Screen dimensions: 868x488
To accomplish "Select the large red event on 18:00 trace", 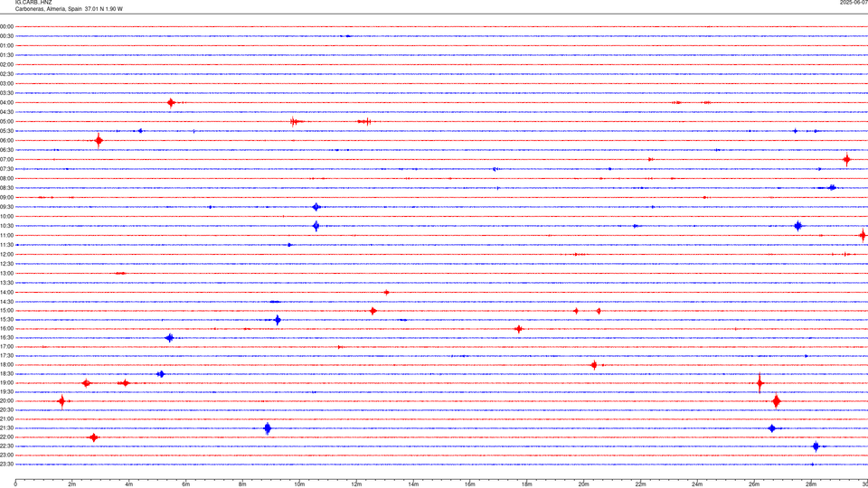I will coord(594,364).
